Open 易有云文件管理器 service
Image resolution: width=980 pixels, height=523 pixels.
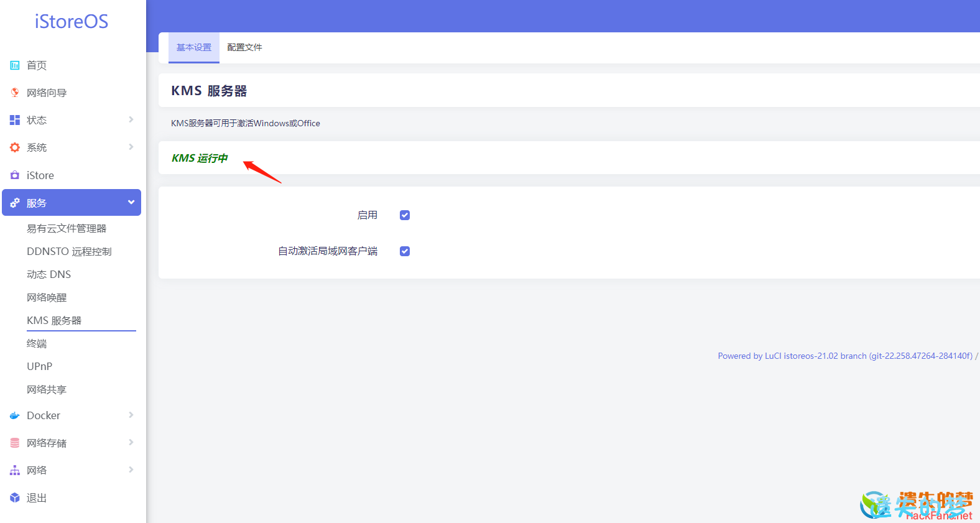click(67, 228)
